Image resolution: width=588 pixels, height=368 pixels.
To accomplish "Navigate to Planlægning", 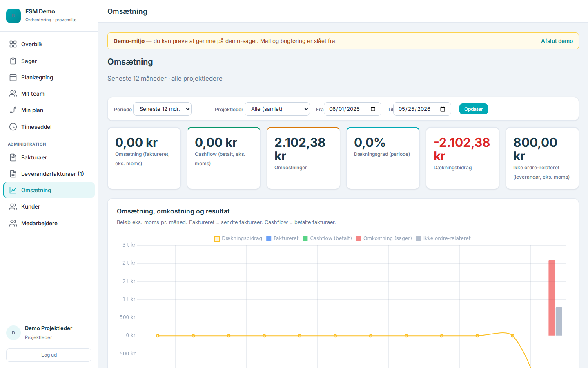I will pyautogui.click(x=49, y=77).
